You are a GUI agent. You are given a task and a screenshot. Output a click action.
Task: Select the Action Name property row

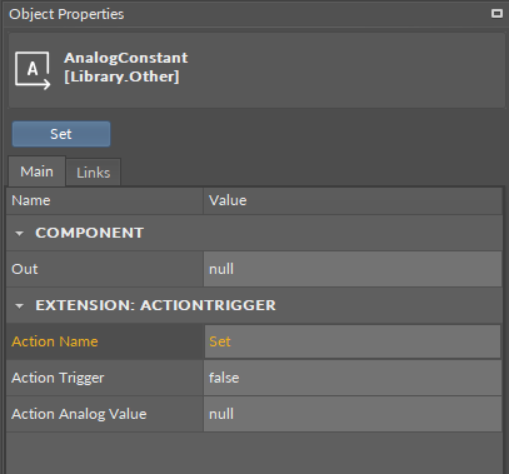(x=254, y=342)
